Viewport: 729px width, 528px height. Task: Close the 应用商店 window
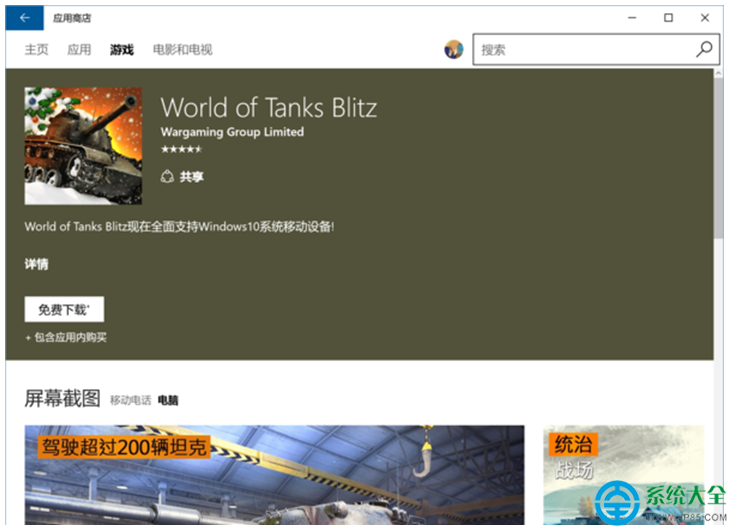[705, 18]
